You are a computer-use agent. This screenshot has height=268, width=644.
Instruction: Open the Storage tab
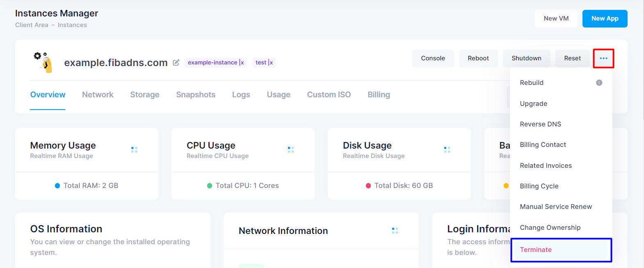click(x=145, y=95)
